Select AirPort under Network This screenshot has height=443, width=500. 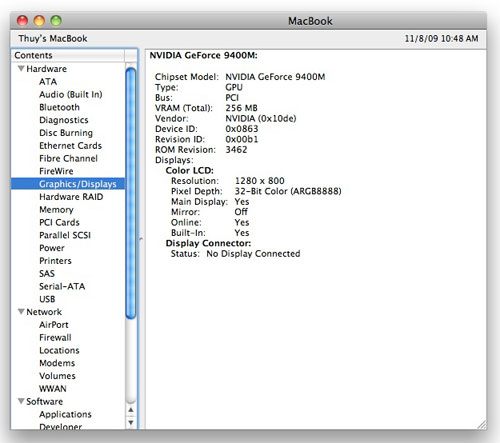[53, 325]
